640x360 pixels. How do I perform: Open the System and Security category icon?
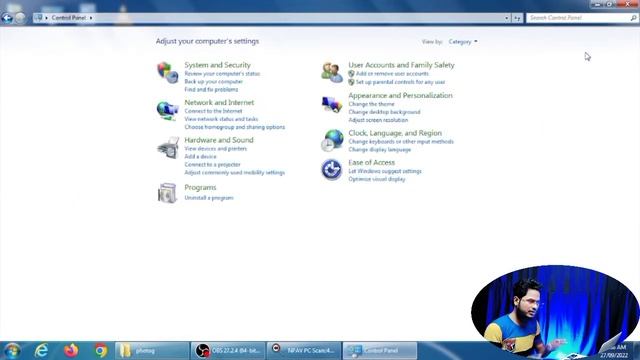click(167, 72)
